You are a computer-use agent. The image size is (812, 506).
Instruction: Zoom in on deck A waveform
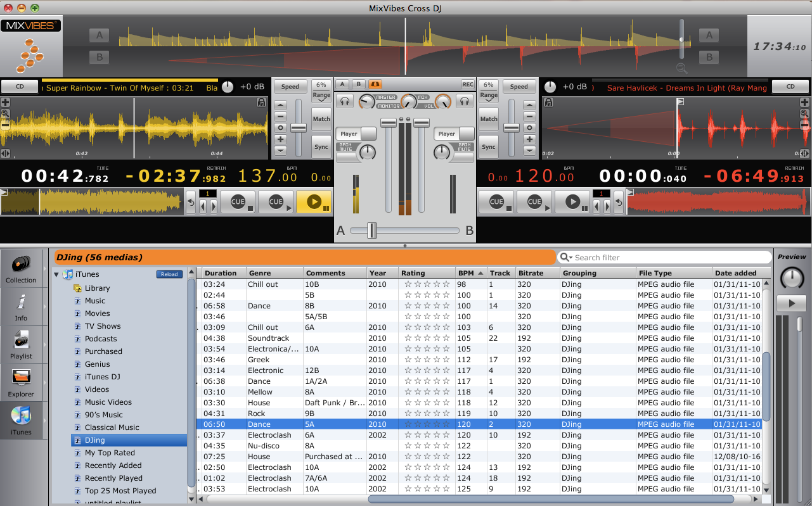[x=5, y=102]
